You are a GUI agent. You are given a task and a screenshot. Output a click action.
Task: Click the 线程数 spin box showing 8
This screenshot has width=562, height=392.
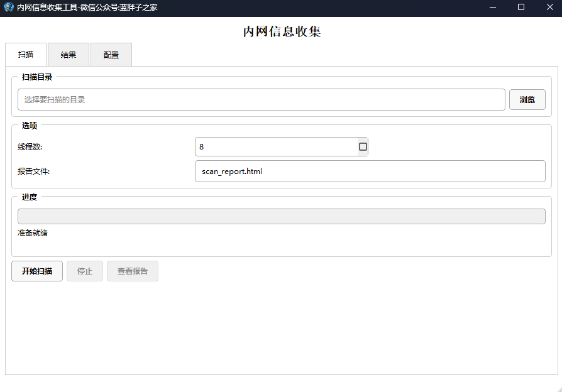(282, 146)
